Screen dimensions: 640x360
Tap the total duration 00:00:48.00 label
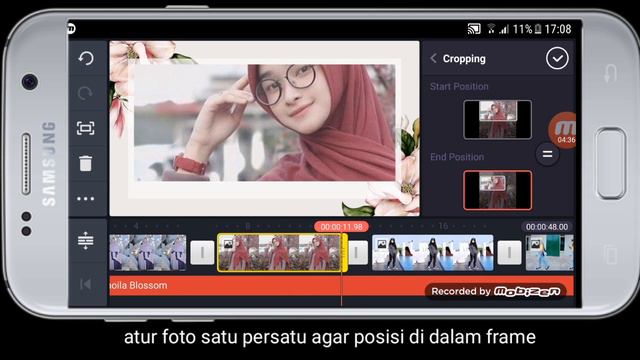pyautogui.click(x=547, y=227)
